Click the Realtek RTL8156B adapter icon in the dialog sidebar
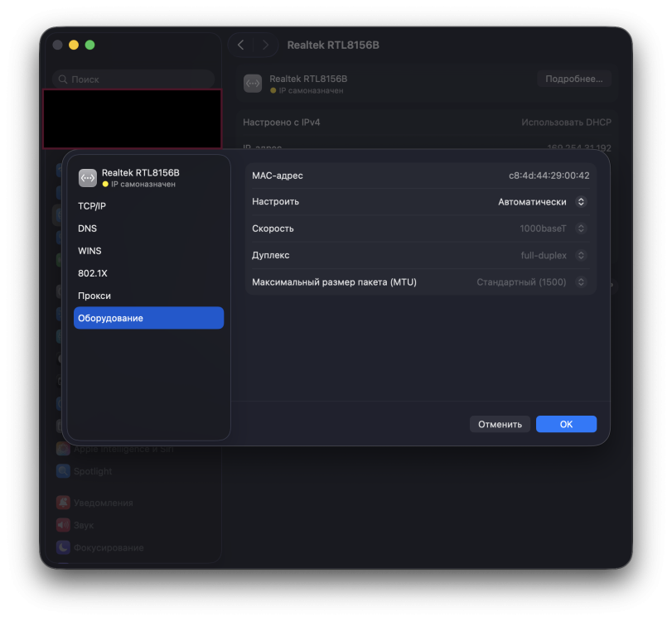The width and height of the screenshot is (672, 621). 87,178
